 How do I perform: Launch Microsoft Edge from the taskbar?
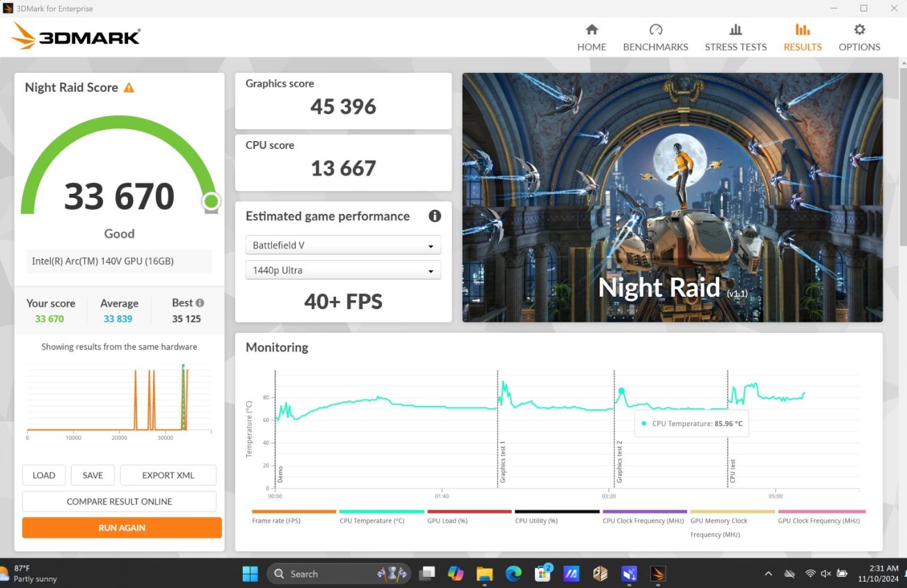click(x=513, y=573)
